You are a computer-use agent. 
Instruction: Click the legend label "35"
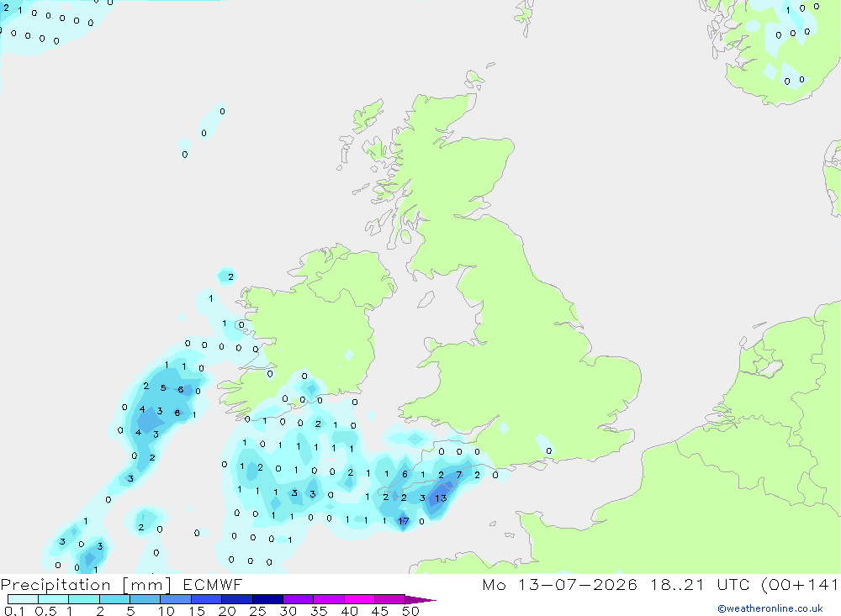[x=319, y=611]
